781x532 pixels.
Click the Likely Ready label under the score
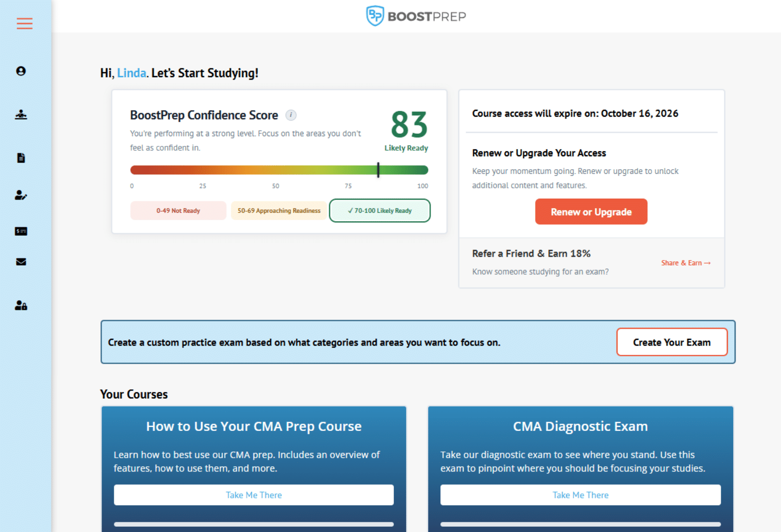click(406, 148)
